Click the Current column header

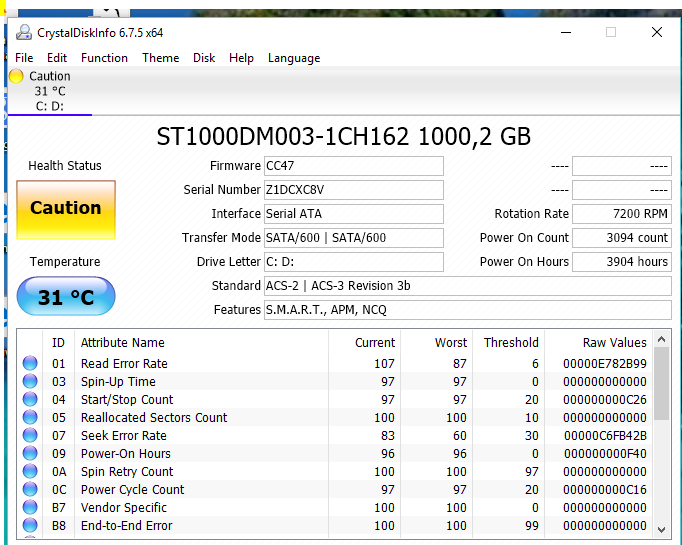[364, 342]
